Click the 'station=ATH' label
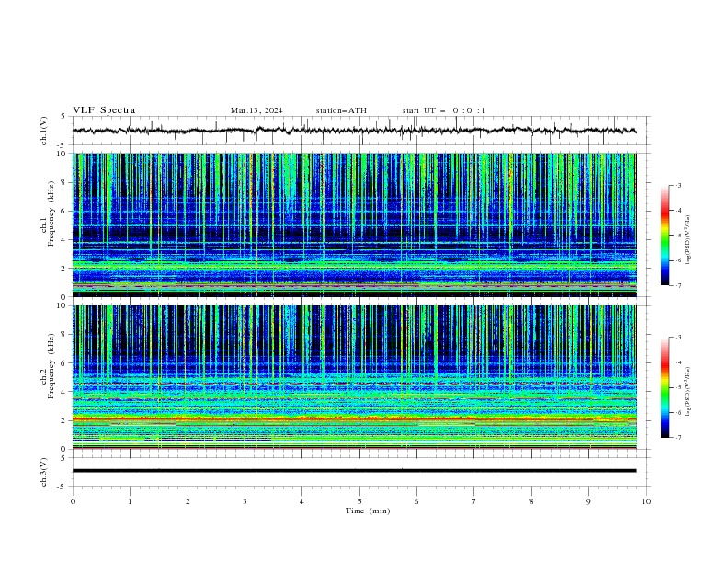The width and height of the screenshot is (728, 563). pyautogui.click(x=341, y=110)
